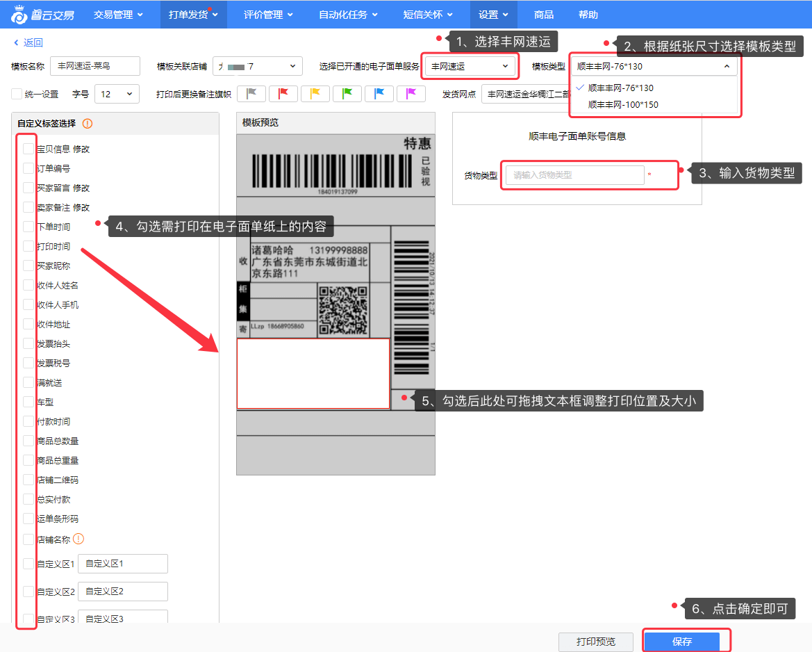Click the back arrow beside 返回

tap(16, 42)
